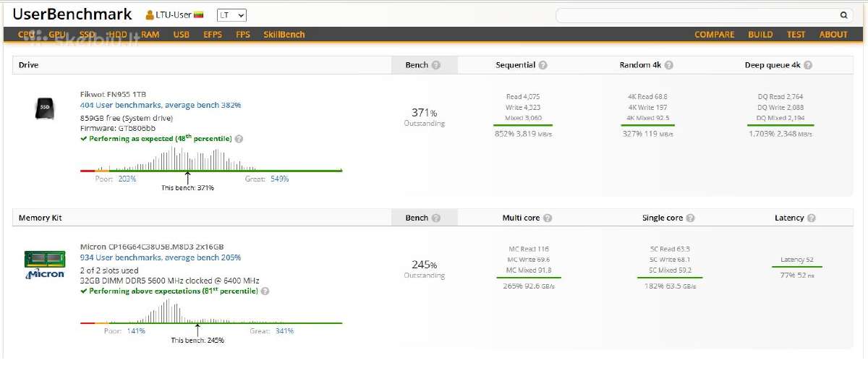Click the 327% 119 MB/s random result
Screen dimensions: 868x384
tap(647, 134)
